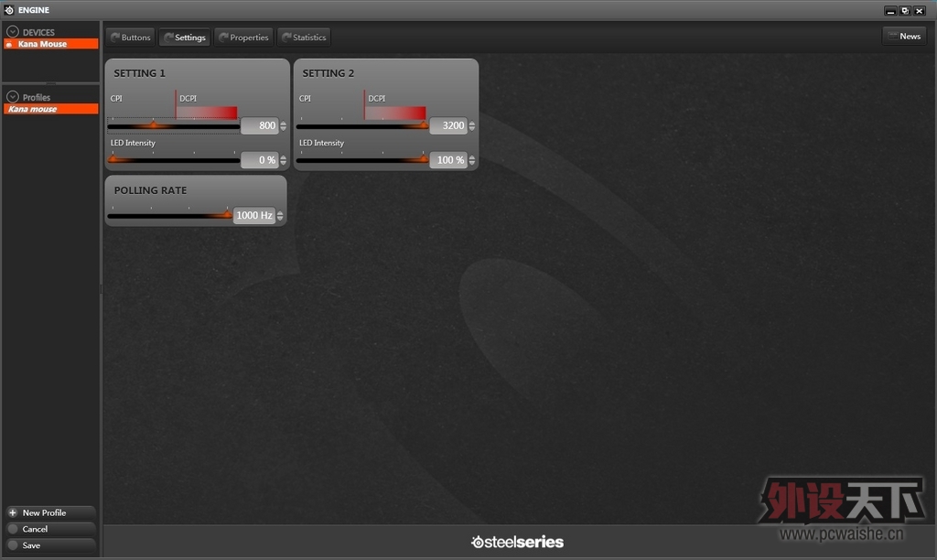This screenshot has height=560, width=937.
Task: Click the 1000 Hz polling rate field
Action: [x=254, y=215]
